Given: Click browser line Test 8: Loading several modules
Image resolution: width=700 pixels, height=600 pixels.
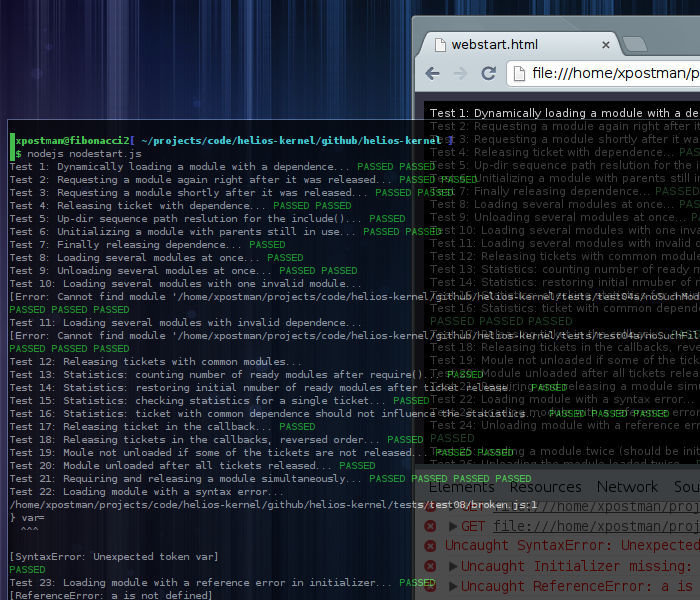Looking at the screenshot, I should (565, 204).
